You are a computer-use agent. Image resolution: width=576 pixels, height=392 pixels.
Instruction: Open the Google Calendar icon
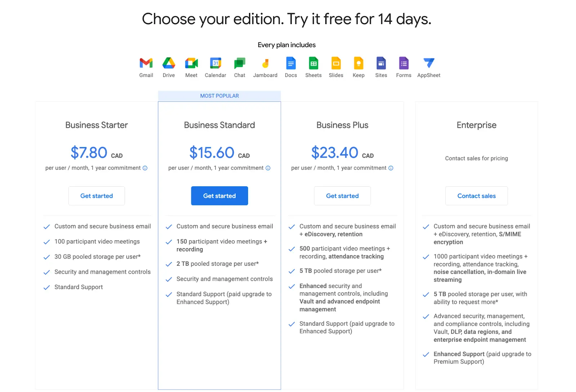coord(215,63)
